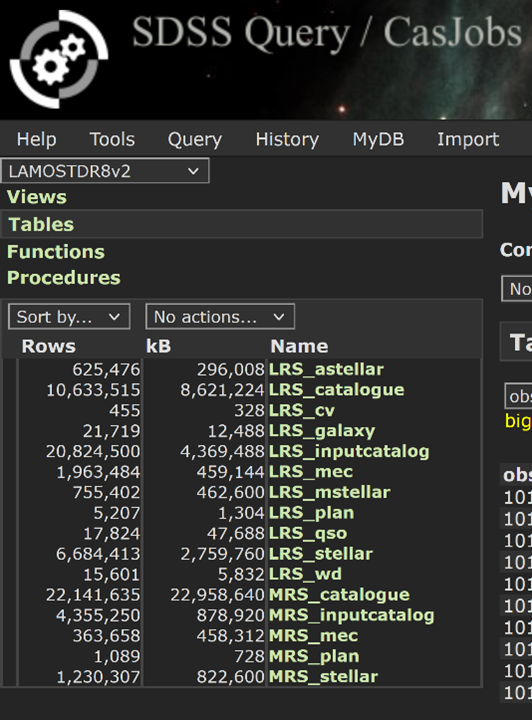This screenshot has height=720, width=532.
Task: Select size value 8,621,224 kB
Action: pyautogui.click(x=222, y=390)
